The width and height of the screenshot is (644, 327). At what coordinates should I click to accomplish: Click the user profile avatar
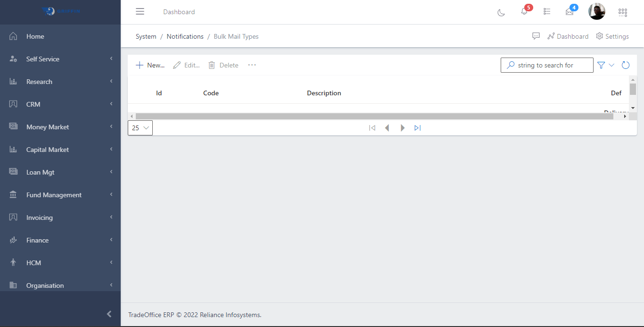(596, 12)
